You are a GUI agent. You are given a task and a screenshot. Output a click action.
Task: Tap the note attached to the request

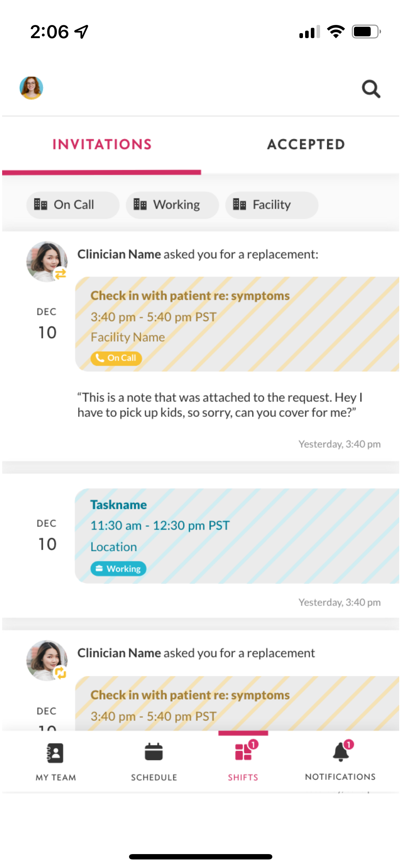coord(219,405)
